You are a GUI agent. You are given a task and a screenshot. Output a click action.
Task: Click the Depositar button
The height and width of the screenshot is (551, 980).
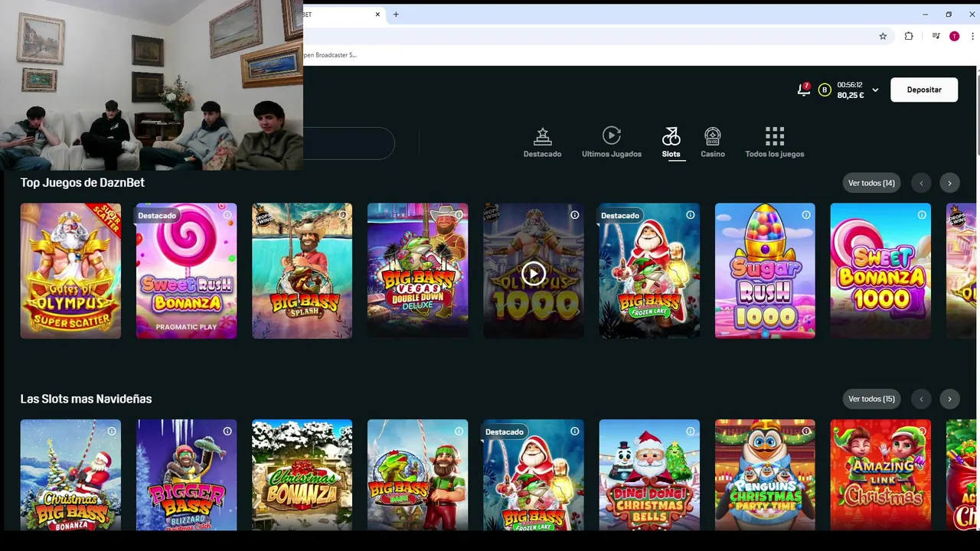point(924,90)
